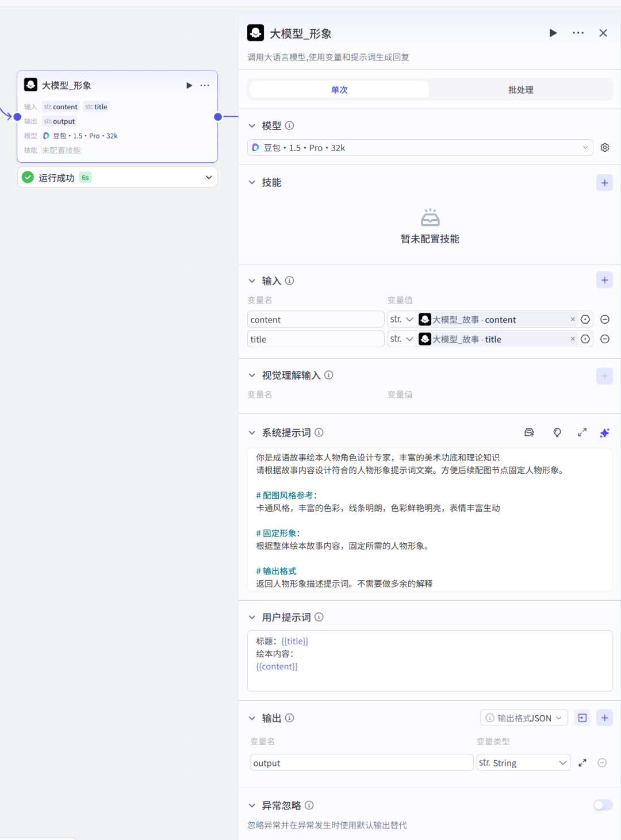Screen dimensions: 621x840
Task: Open the prompt library icon for system prompt
Action: 529,432
